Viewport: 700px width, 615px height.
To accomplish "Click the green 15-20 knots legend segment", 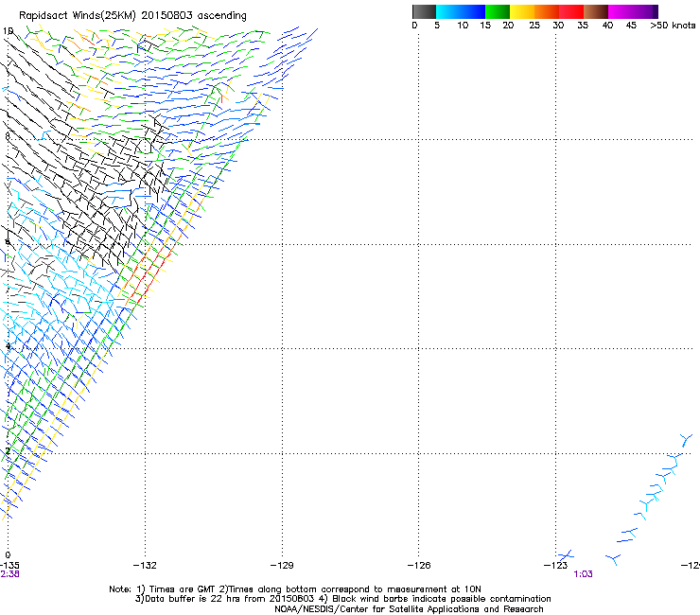I will click(498, 11).
